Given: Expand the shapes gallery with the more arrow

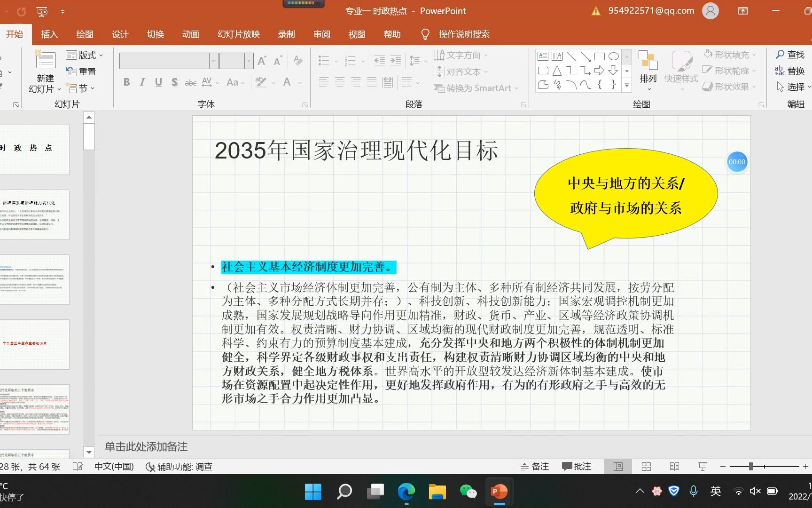Looking at the screenshot, I should pyautogui.click(x=626, y=86).
